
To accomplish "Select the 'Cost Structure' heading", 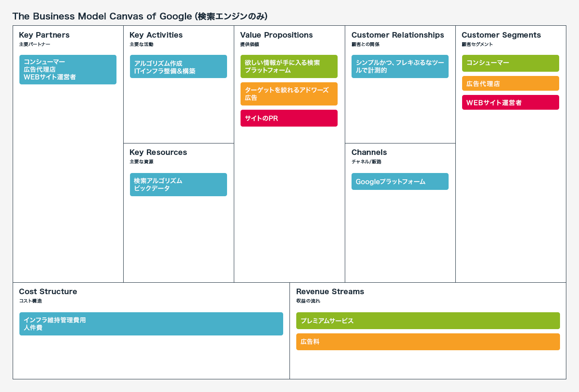I will 48,292.
